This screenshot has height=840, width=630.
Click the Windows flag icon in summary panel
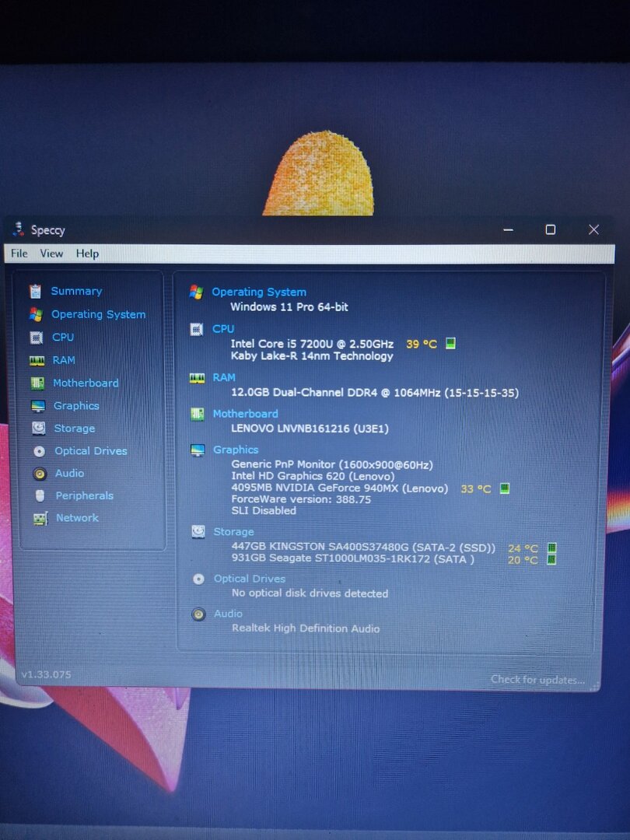[196, 292]
